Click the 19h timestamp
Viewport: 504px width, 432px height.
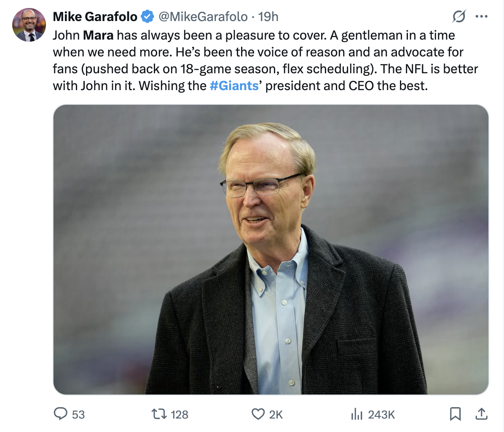pyautogui.click(x=268, y=17)
